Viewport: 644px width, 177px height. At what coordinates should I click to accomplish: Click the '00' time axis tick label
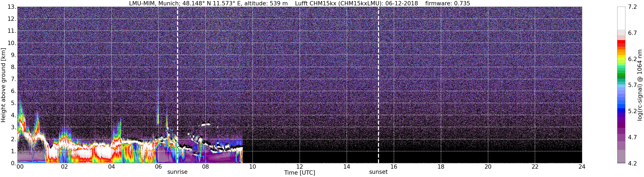(20, 167)
